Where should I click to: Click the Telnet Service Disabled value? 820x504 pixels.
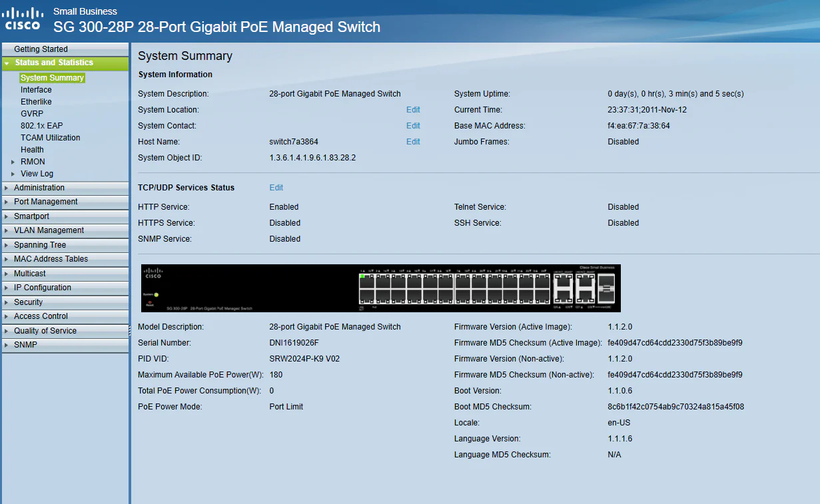pos(623,207)
